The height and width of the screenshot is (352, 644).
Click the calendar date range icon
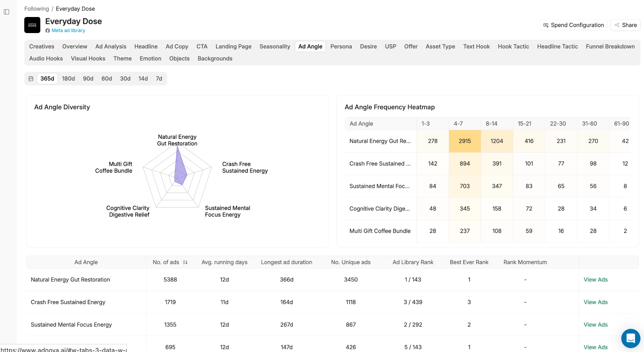(31, 79)
